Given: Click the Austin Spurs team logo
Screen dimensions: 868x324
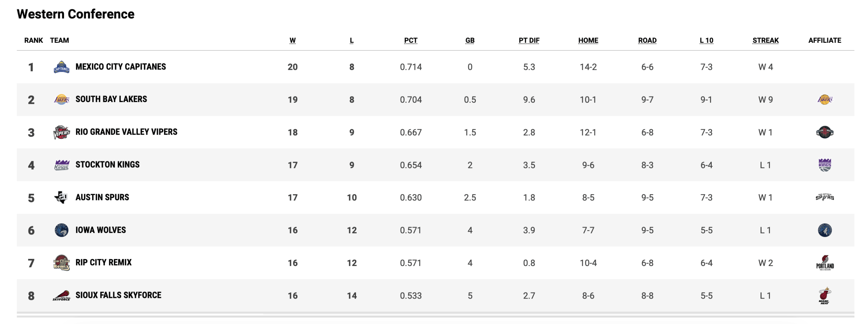Looking at the screenshot, I should pyautogui.click(x=61, y=197).
